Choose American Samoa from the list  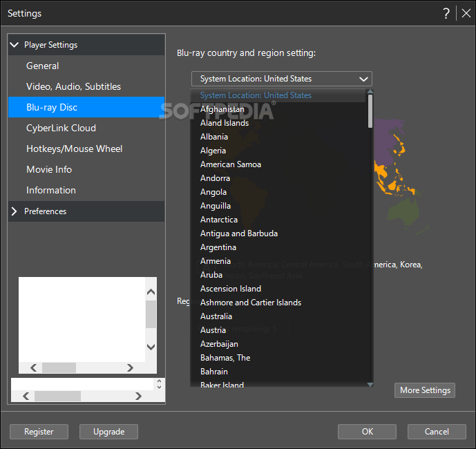pos(278,164)
